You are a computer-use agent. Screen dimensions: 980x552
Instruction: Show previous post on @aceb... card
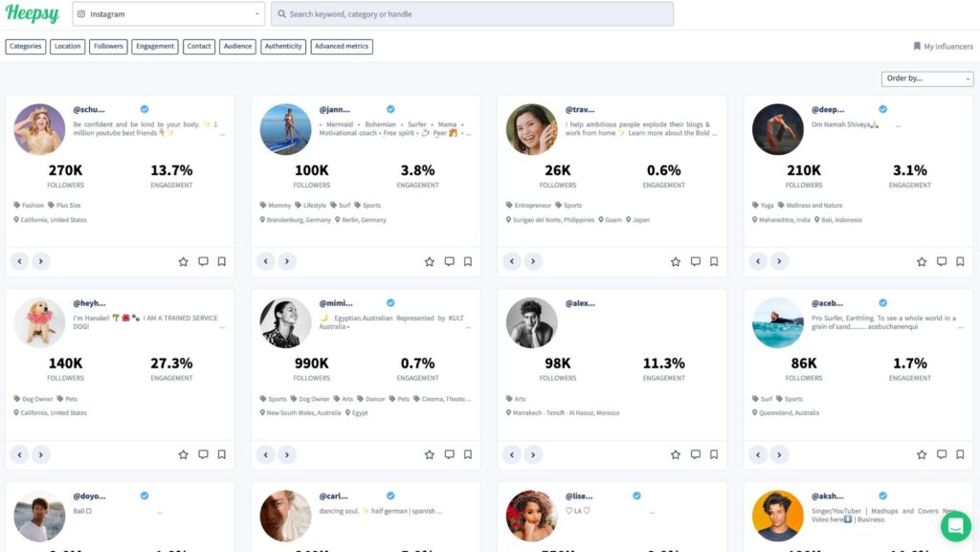coord(758,454)
